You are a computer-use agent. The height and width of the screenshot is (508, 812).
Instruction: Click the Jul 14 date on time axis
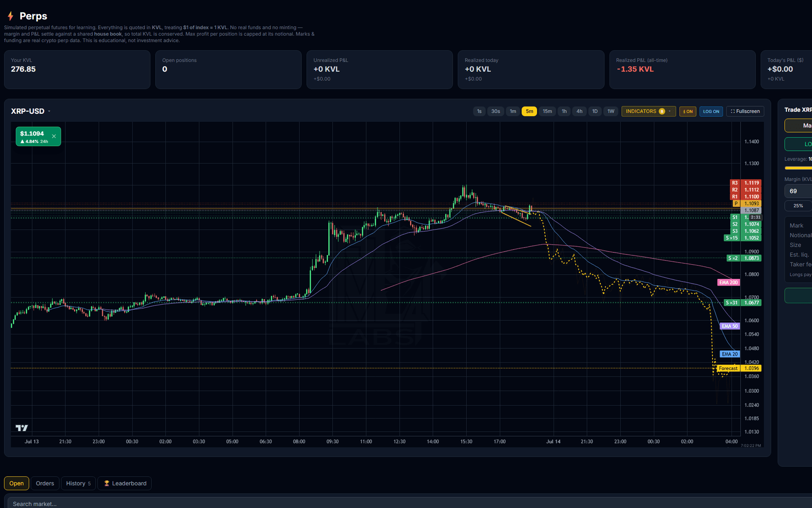(x=553, y=441)
